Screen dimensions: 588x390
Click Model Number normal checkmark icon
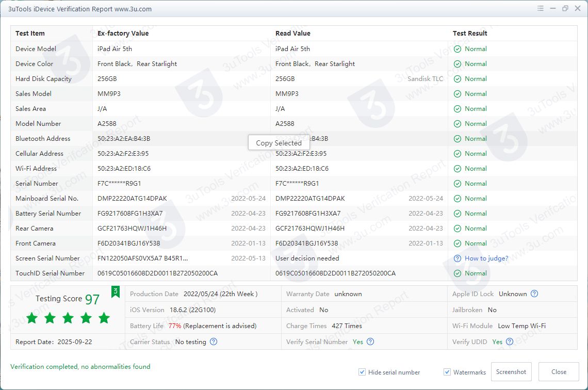tap(457, 124)
